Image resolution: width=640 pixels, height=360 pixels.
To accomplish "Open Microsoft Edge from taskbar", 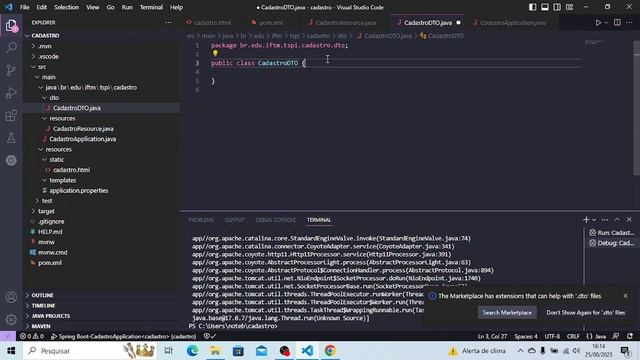I will coord(192,351).
